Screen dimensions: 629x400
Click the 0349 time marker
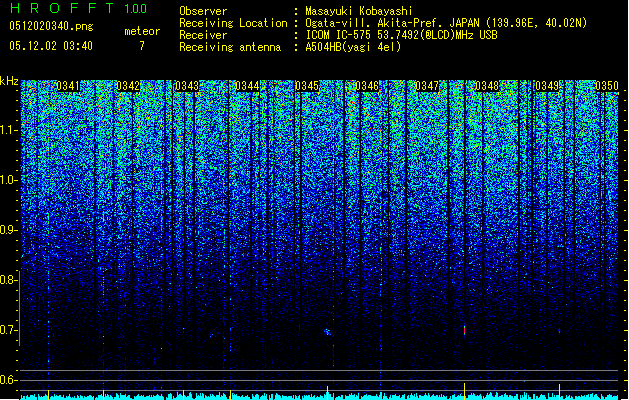point(547,86)
